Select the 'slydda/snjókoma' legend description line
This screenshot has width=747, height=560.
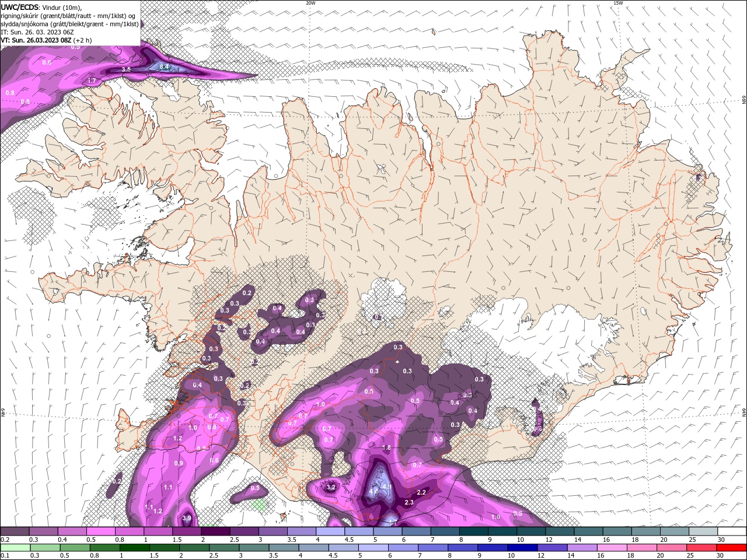[70, 24]
